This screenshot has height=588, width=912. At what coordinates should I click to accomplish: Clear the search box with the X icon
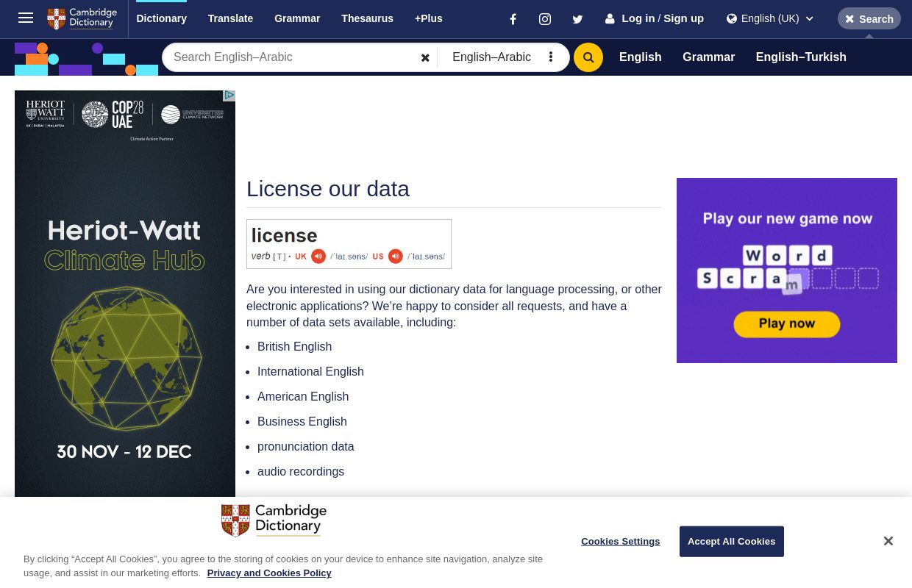[425, 57]
